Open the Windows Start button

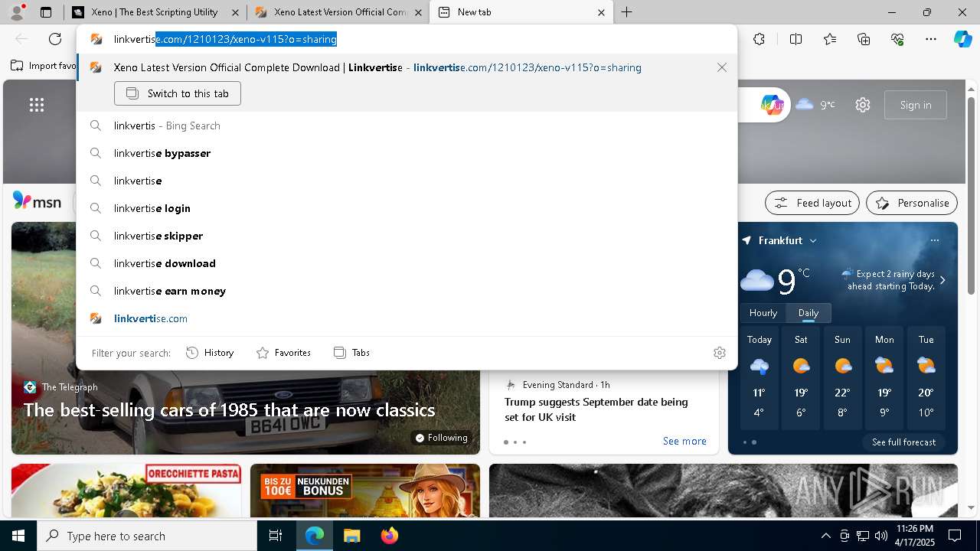point(18,536)
